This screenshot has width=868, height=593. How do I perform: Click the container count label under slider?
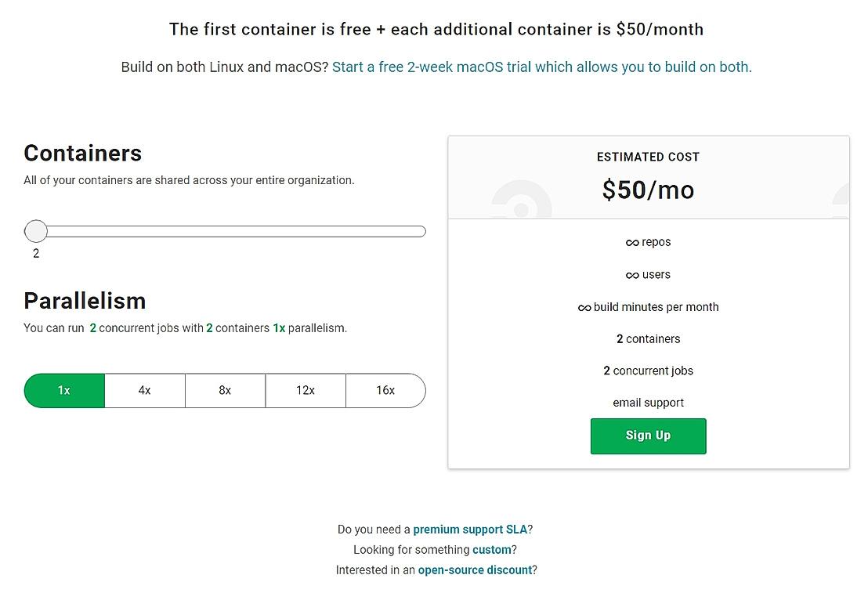36,254
